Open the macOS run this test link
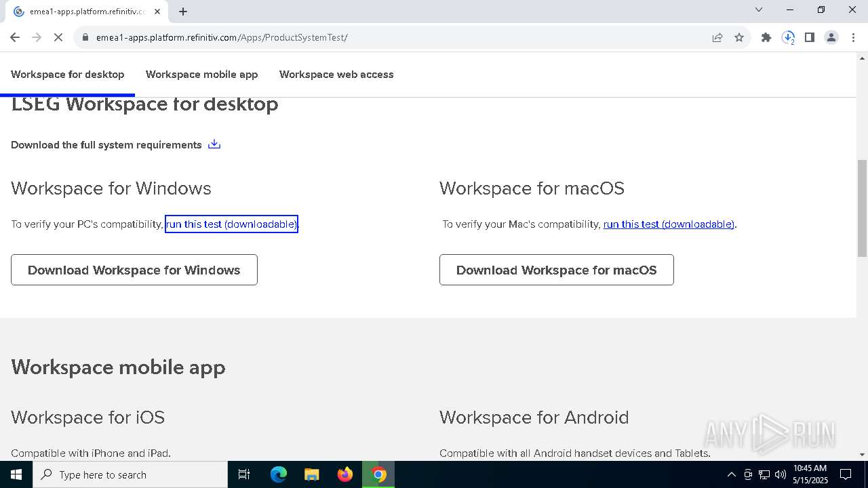Image resolution: width=868 pixels, height=488 pixels. pyautogui.click(x=669, y=224)
